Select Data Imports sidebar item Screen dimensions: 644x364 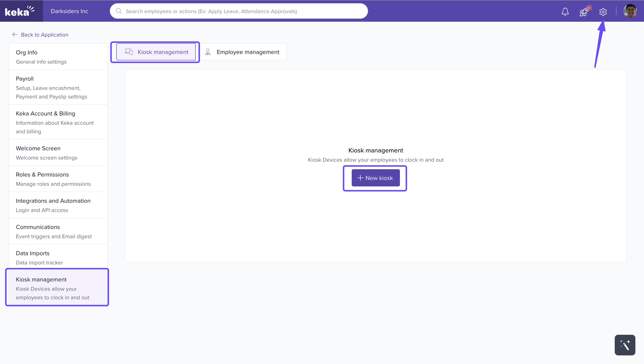[58, 258]
